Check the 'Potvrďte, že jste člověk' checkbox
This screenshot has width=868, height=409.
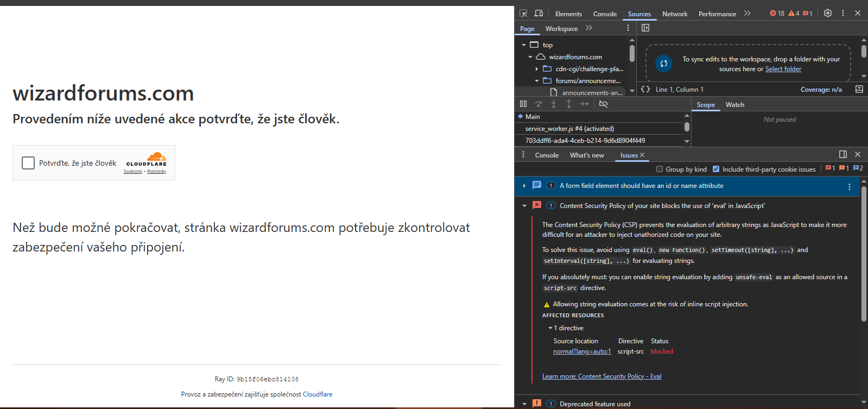point(28,163)
